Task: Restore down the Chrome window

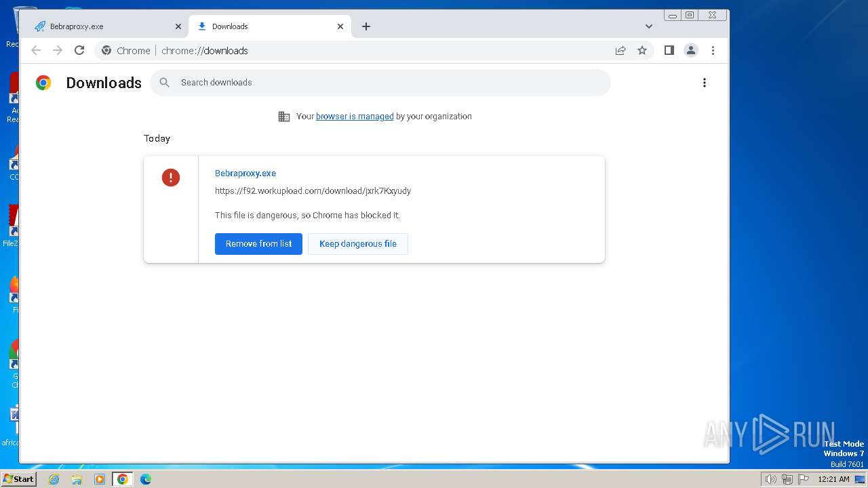Action: [689, 15]
